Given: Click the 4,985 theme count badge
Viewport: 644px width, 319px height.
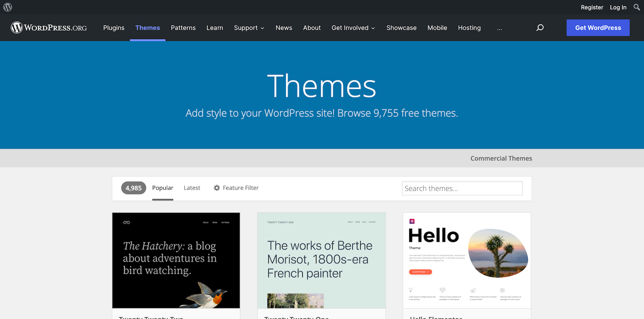Looking at the screenshot, I should (x=134, y=188).
